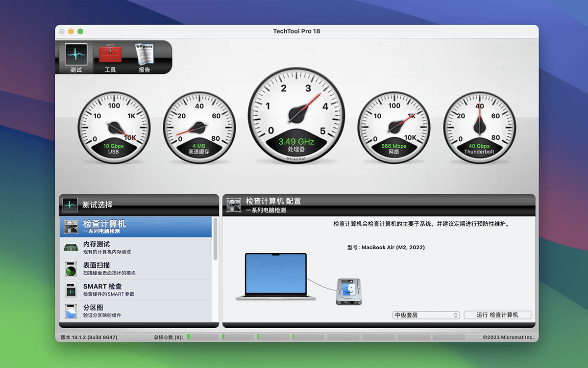Select the 表面扫描 test row
The width and height of the screenshot is (588, 368).
[136, 269]
